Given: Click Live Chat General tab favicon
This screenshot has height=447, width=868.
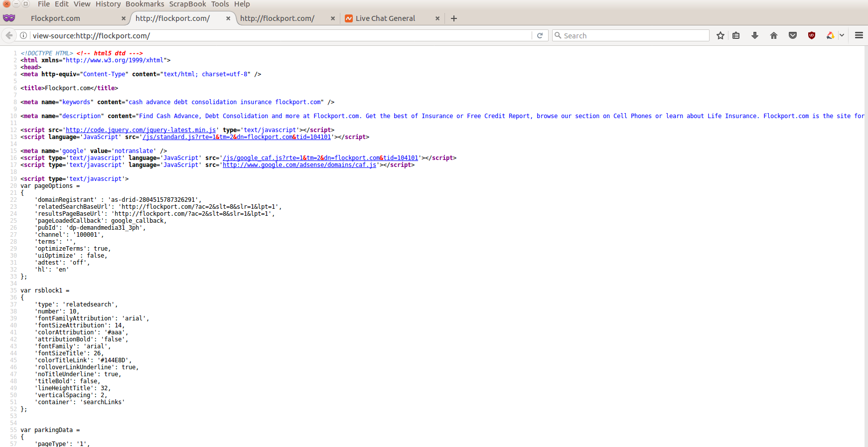Looking at the screenshot, I should (x=349, y=18).
